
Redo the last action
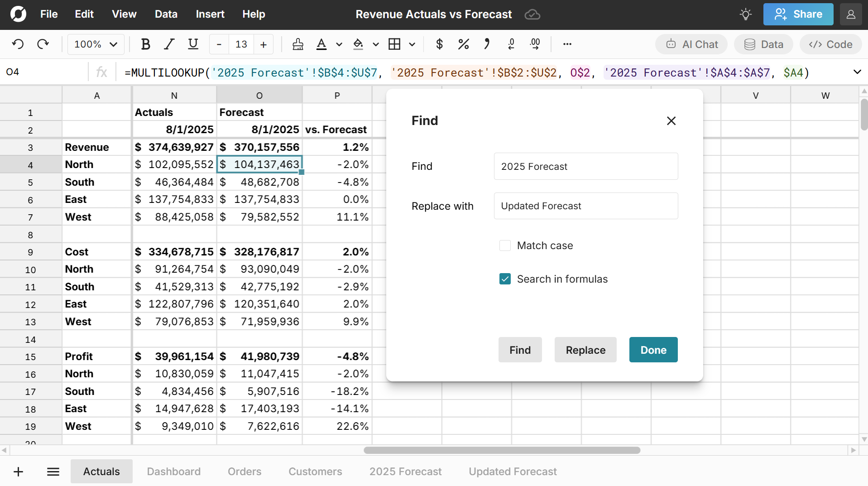coord(43,44)
